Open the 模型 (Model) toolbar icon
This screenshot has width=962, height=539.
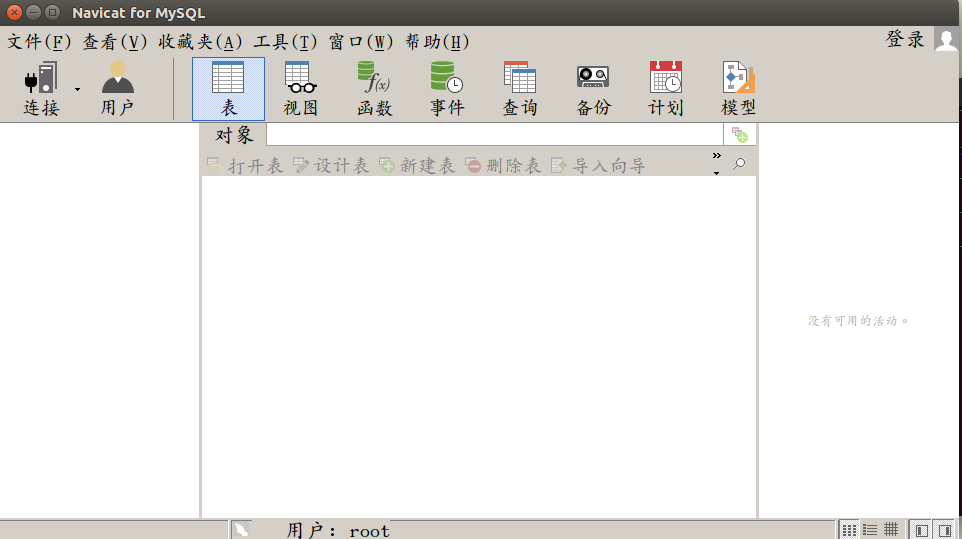pos(739,89)
